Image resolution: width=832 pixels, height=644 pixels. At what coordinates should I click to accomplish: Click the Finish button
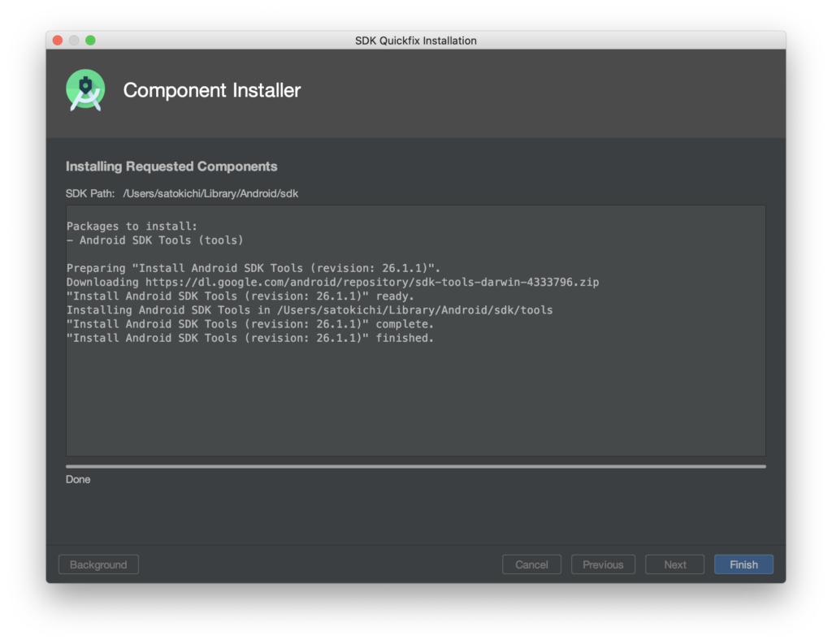pos(743,564)
